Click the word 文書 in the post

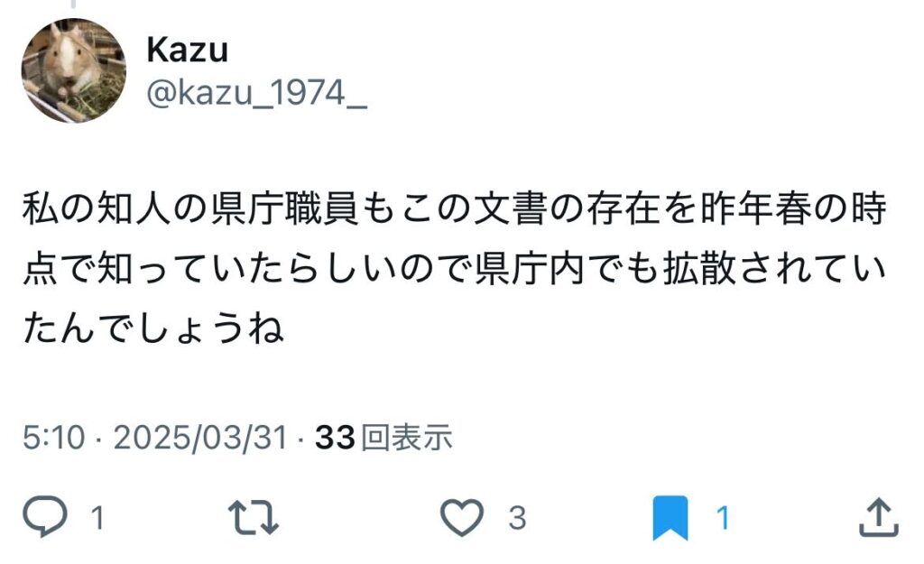(511, 208)
